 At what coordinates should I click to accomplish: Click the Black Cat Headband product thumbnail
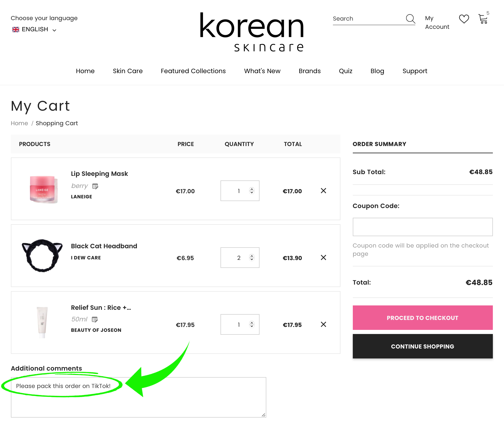point(42,256)
